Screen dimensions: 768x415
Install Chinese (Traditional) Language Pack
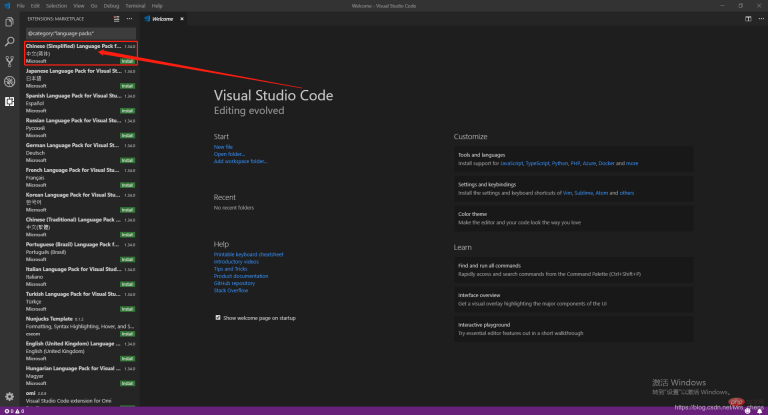[x=127, y=235]
